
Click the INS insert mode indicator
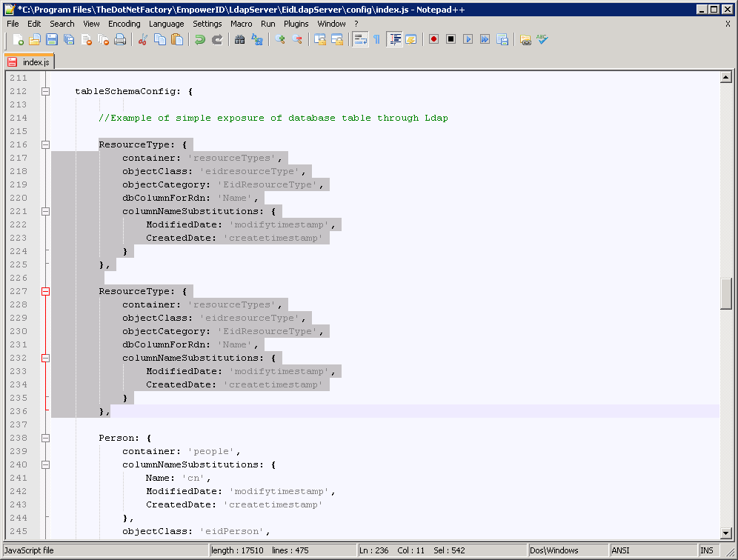click(x=707, y=550)
